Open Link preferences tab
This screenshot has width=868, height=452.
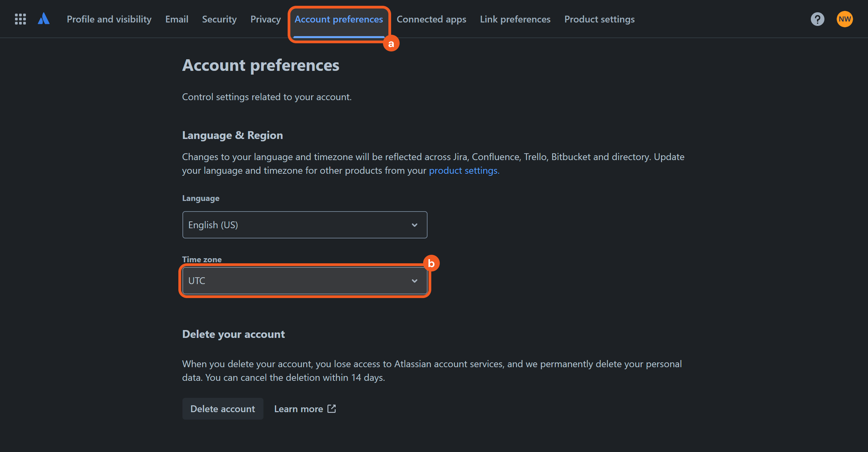coord(515,19)
